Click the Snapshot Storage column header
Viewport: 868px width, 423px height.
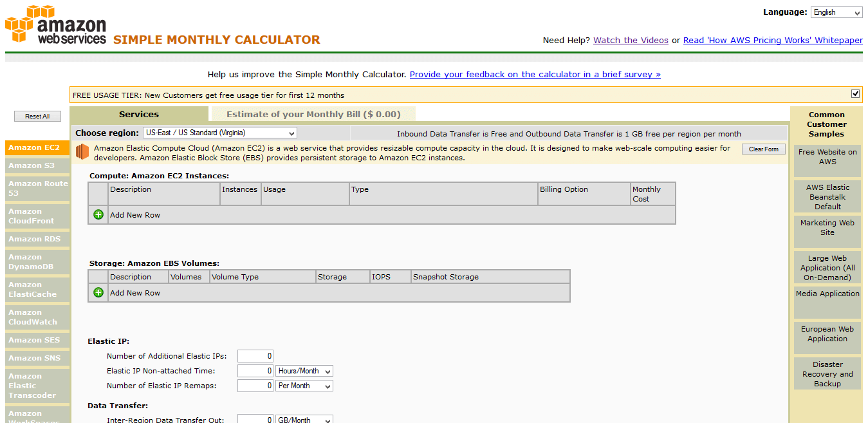tap(490, 277)
